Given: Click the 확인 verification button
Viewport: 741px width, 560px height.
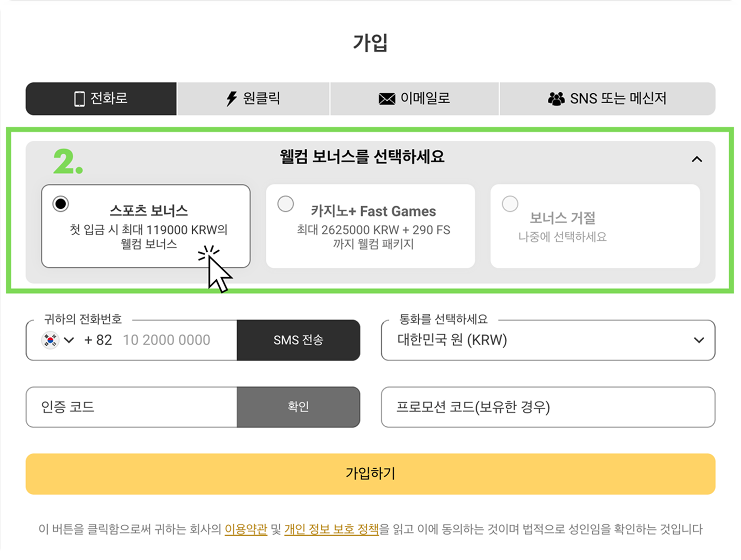Looking at the screenshot, I should (x=298, y=407).
